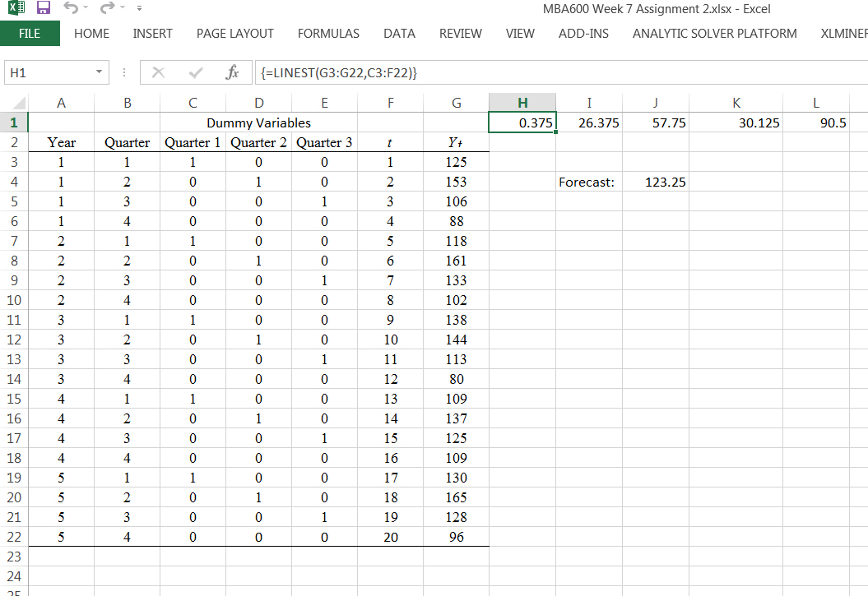This screenshot has width=868, height=596.
Task: Switch to the INSERT ribbon tab
Action: 153,33
